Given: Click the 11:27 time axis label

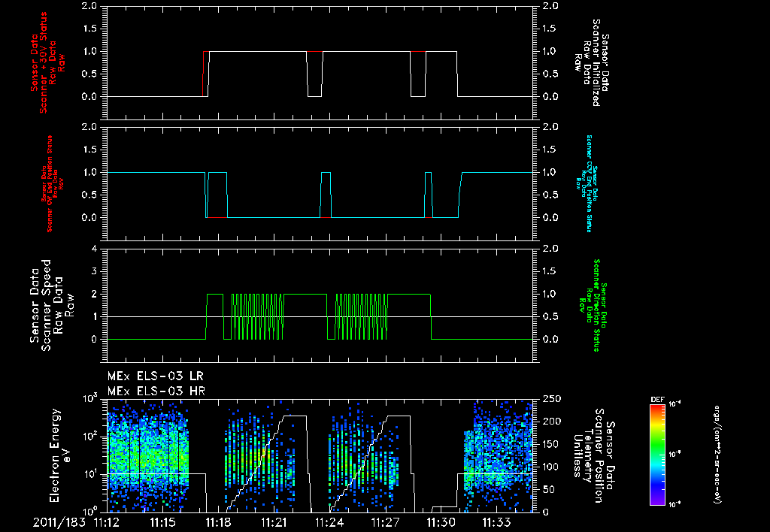Looking at the screenshot, I should (386, 522).
